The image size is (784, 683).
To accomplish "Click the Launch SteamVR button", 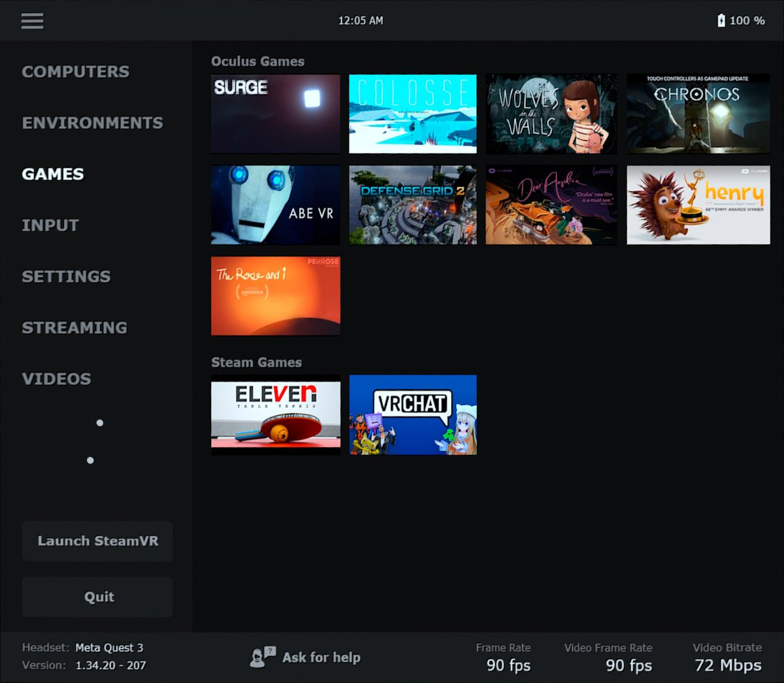I will coord(97,541).
